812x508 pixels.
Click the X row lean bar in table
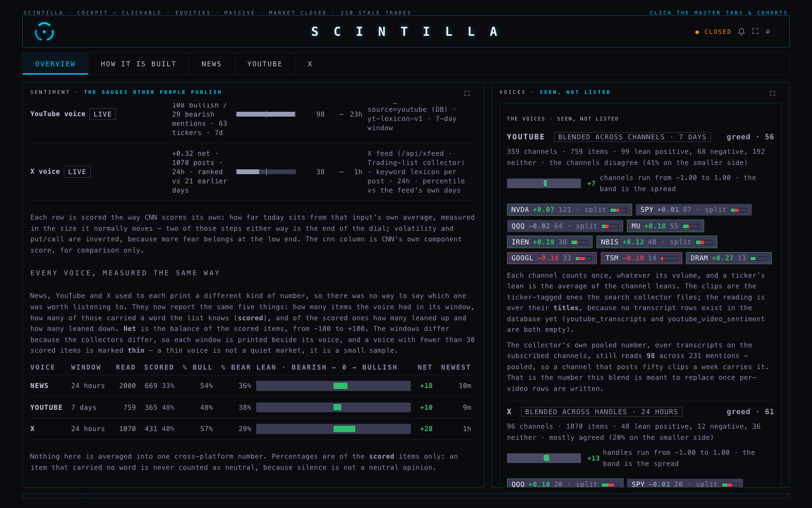pyautogui.click(x=333, y=429)
